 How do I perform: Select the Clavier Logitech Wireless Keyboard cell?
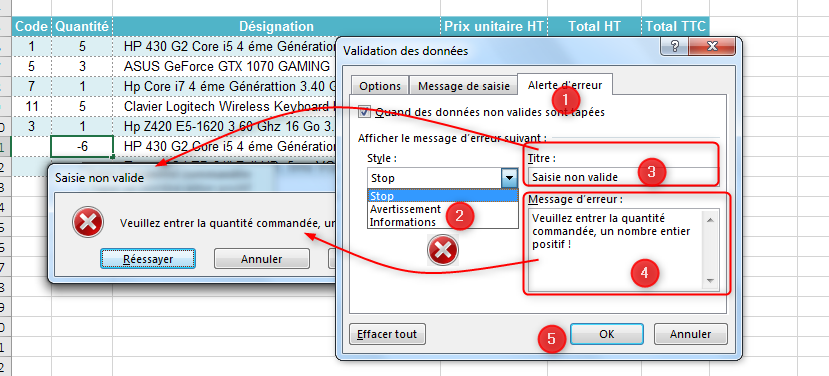(x=225, y=106)
